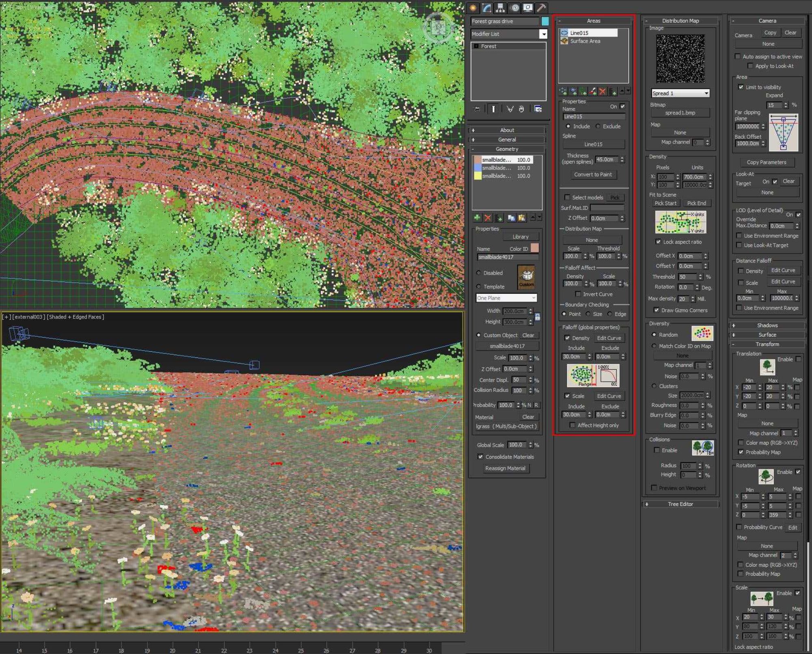Viewport: 812px width, 654px height.
Task: Expand the Tree Editor rollout
Action: tap(680, 504)
